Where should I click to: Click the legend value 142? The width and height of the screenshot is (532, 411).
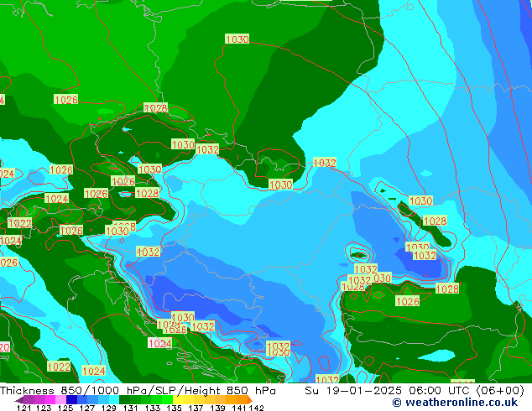[257, 408]
